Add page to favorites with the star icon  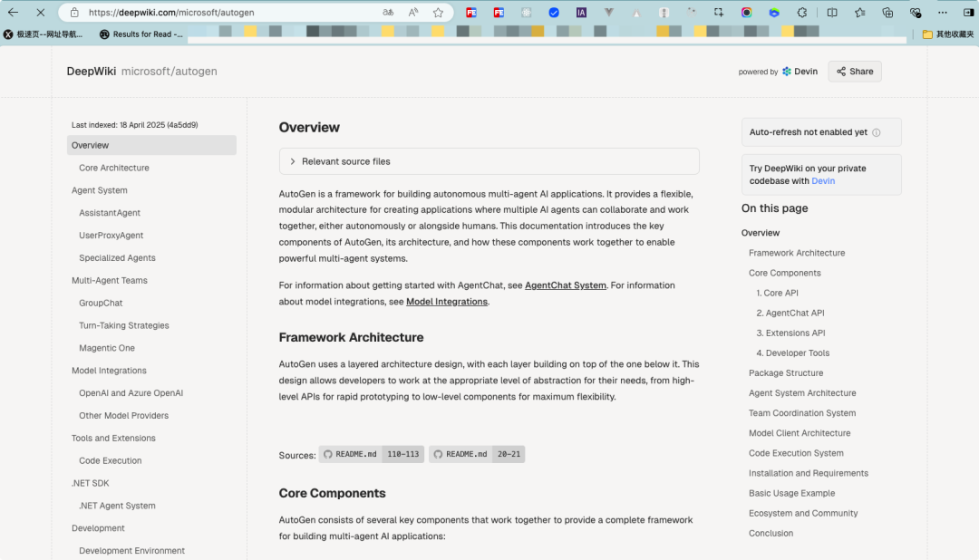(x=439, y=13)
